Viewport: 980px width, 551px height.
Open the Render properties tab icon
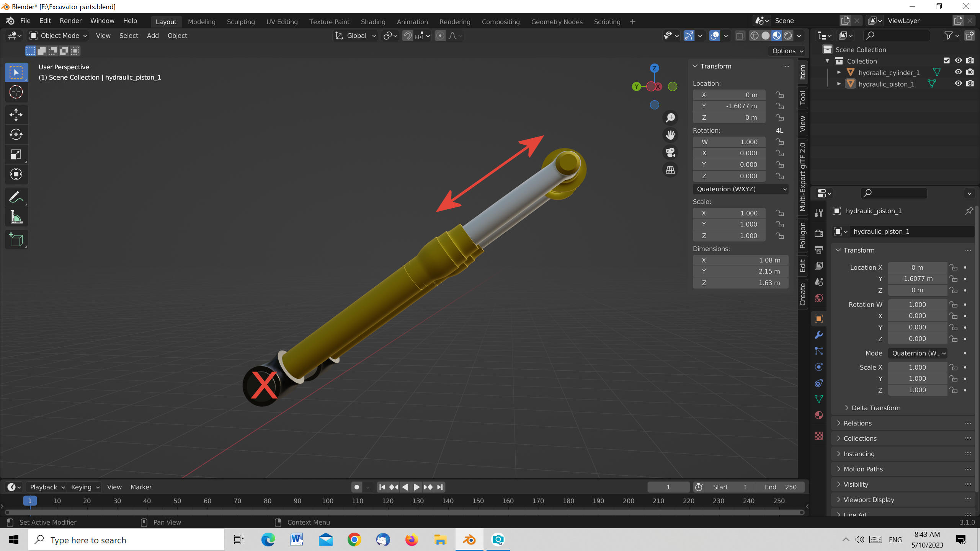(x=819, y=233)
